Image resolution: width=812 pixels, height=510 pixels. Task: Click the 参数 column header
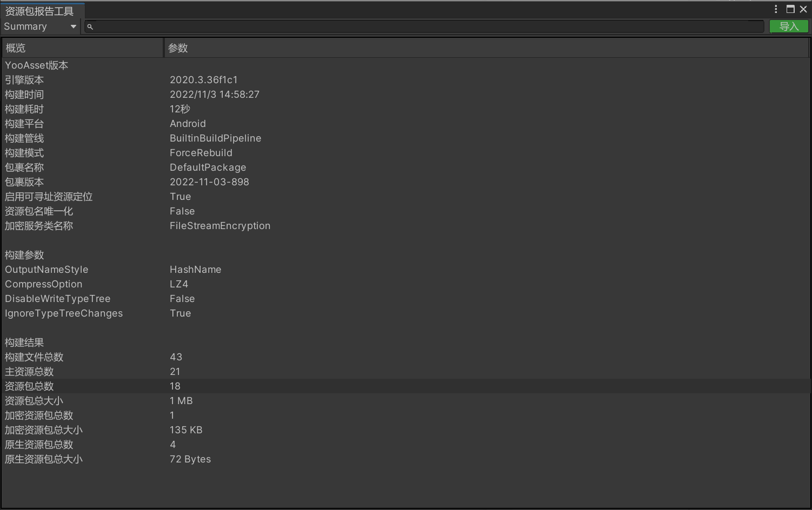click(486, 48)
